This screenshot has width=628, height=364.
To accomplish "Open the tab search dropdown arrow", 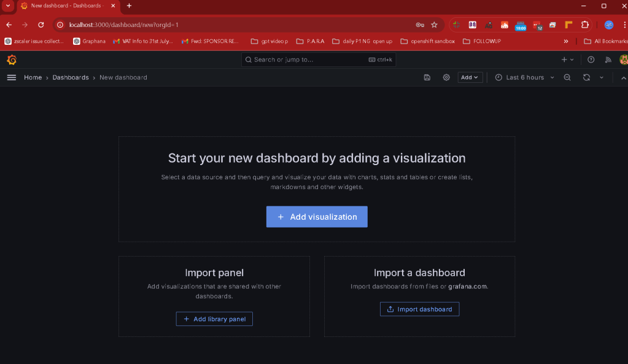I will (7, 6).
